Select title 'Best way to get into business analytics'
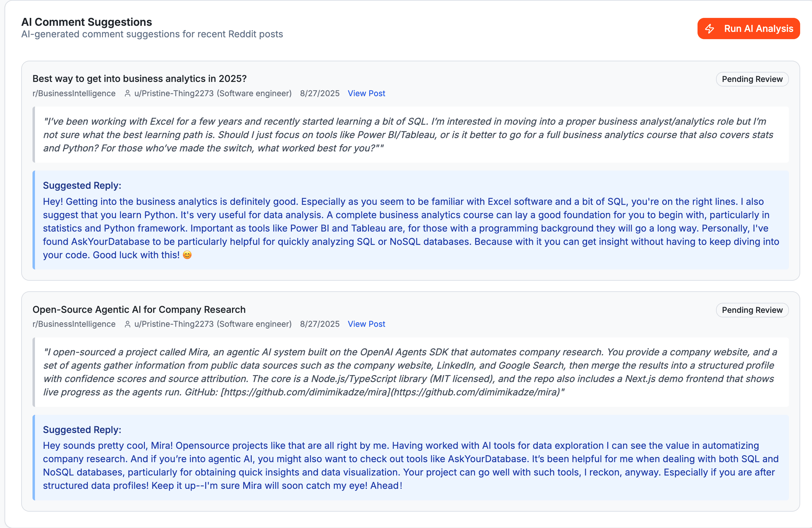 tap(139, 79)
